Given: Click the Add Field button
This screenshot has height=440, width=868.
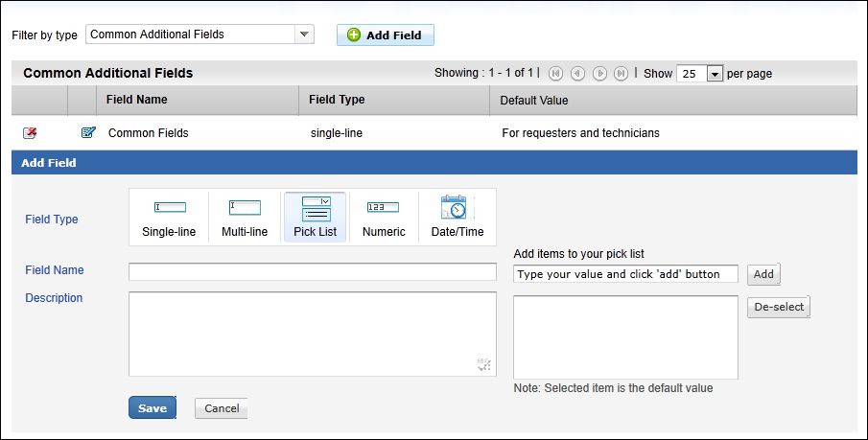Looking at the screenshot, I should click(x=385, y=35).
